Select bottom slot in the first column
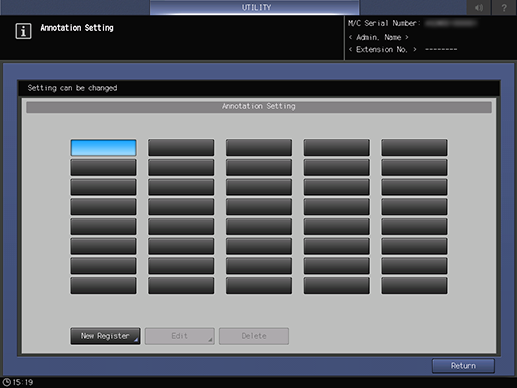 pos(103,286)
